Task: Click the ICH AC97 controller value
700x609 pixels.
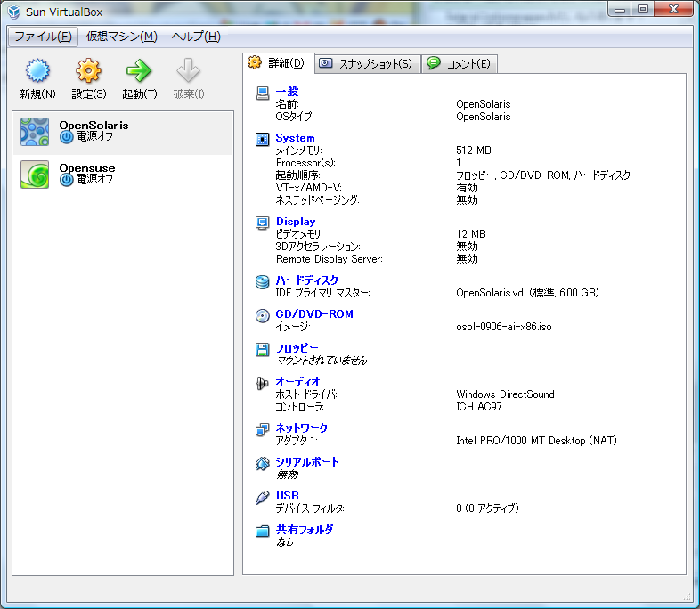Action: (479, 407)
